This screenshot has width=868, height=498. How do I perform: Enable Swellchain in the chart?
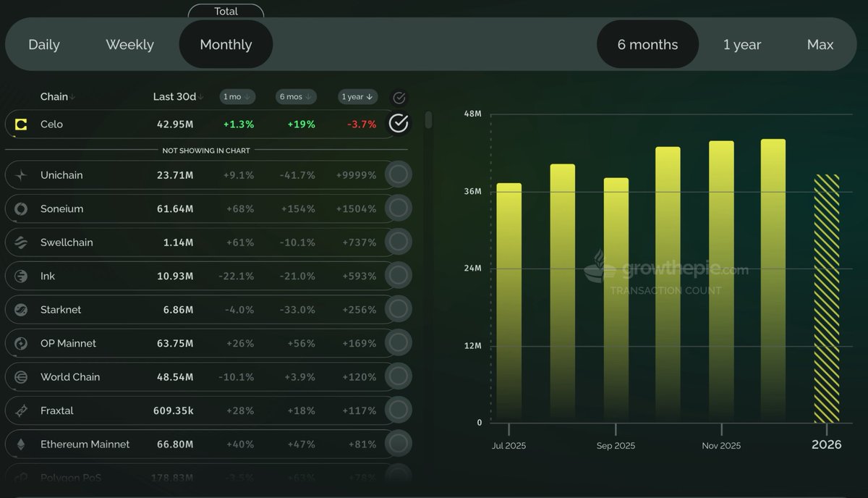click(399, 242)
